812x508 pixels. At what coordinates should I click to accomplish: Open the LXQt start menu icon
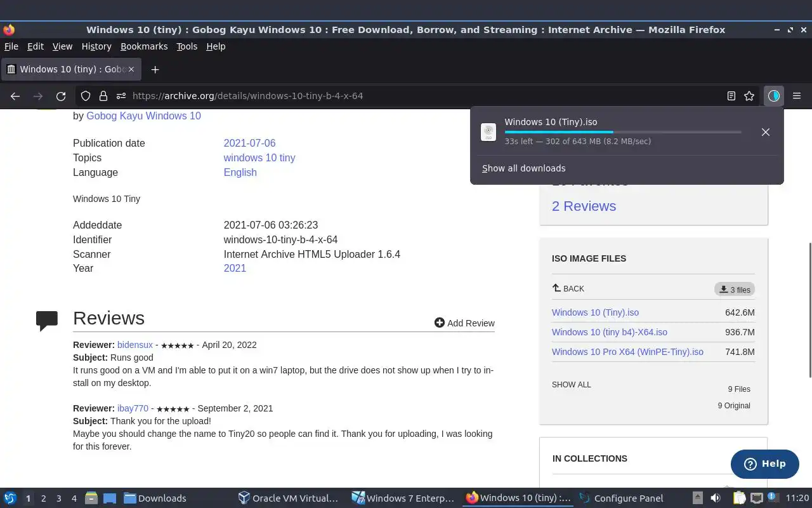tap(10, 498)
